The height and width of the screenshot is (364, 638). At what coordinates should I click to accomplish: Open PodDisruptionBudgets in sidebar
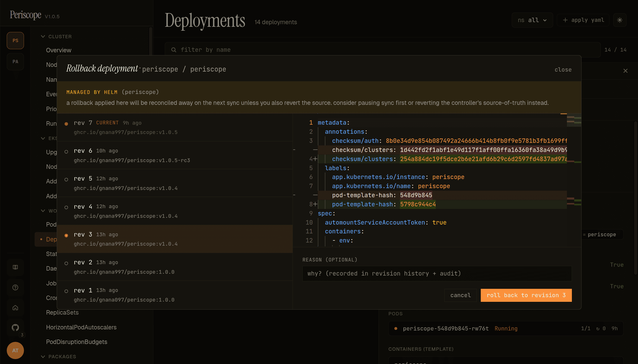[77, 342]
